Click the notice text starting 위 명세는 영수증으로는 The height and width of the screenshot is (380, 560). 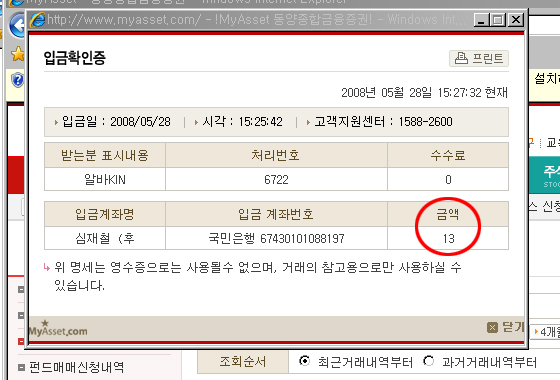click(x=258, y=276)
